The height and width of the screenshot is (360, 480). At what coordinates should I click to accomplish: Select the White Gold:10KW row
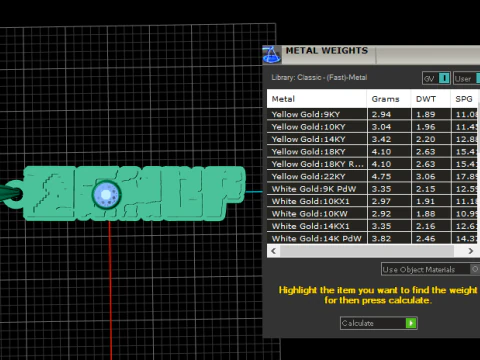point(373,214)
